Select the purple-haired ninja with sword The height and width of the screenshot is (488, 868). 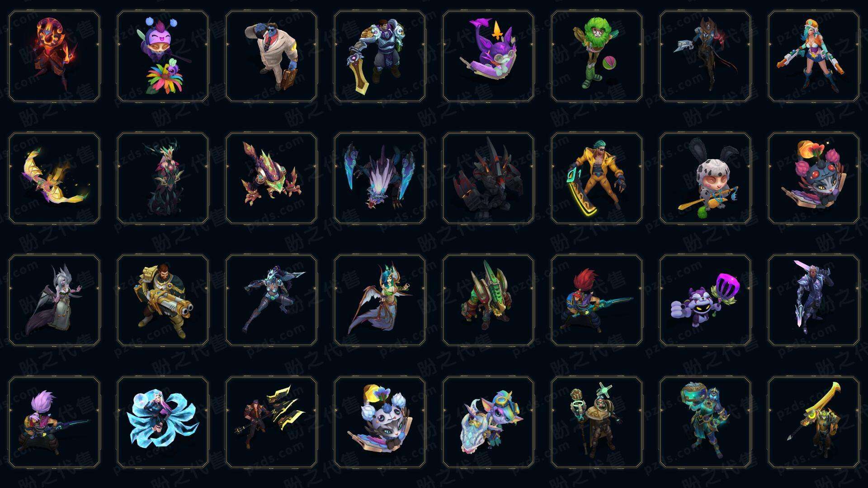pyautogui.click(x=54, y=422)
